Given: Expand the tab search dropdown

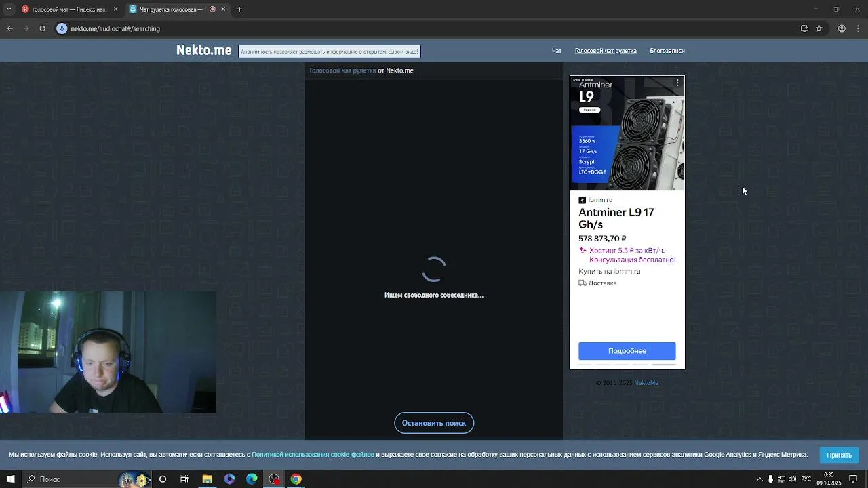Looking at the screenshot, I should (9, 9).
